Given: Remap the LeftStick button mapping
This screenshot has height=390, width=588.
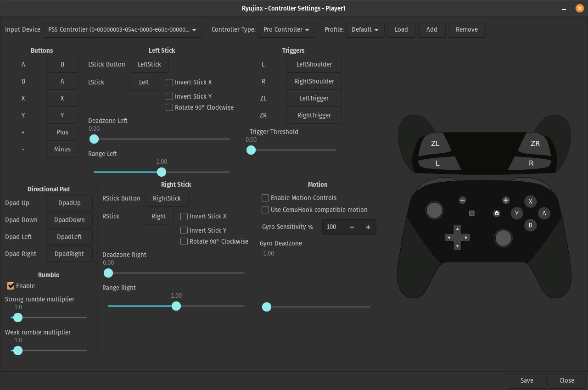Looking at the screenshot, I should click(149, 65).
